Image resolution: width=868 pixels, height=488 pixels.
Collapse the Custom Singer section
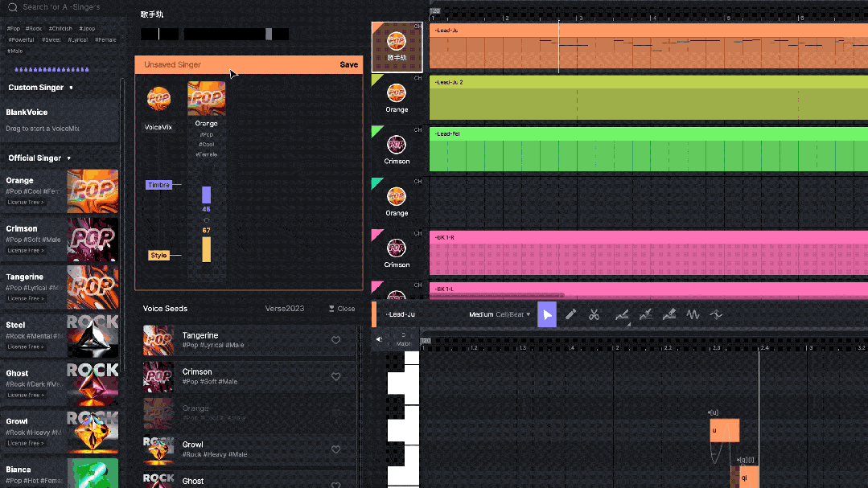tap(71, 88)
